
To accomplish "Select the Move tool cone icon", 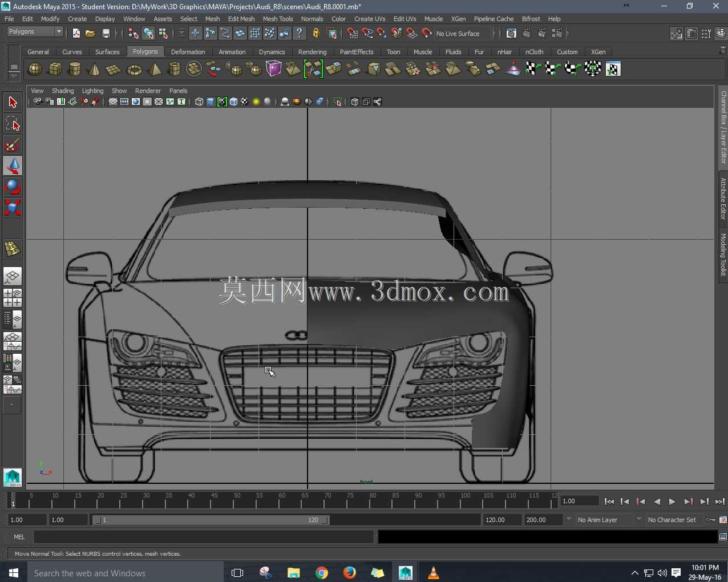I will 13,166.
